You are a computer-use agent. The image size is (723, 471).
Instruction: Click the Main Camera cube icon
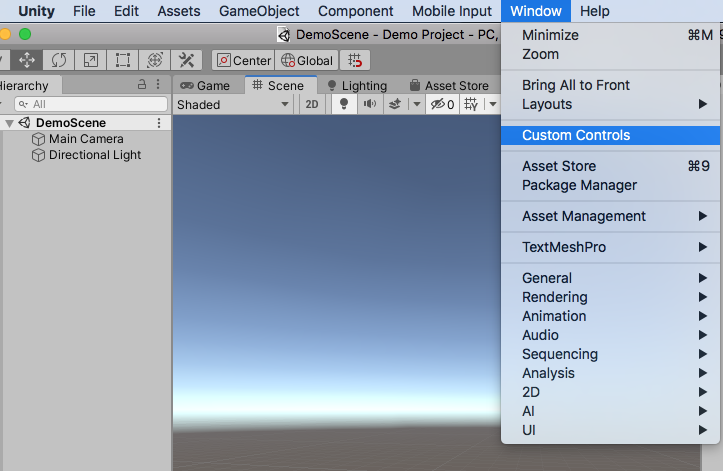(39, 139)
